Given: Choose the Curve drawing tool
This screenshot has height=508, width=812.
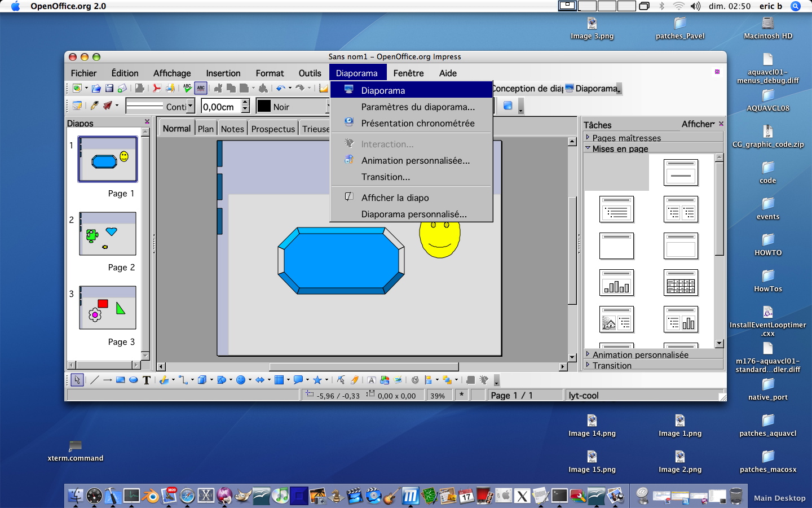Looking at the screenshot, I should pyautogui.click(x=164, y=380).
